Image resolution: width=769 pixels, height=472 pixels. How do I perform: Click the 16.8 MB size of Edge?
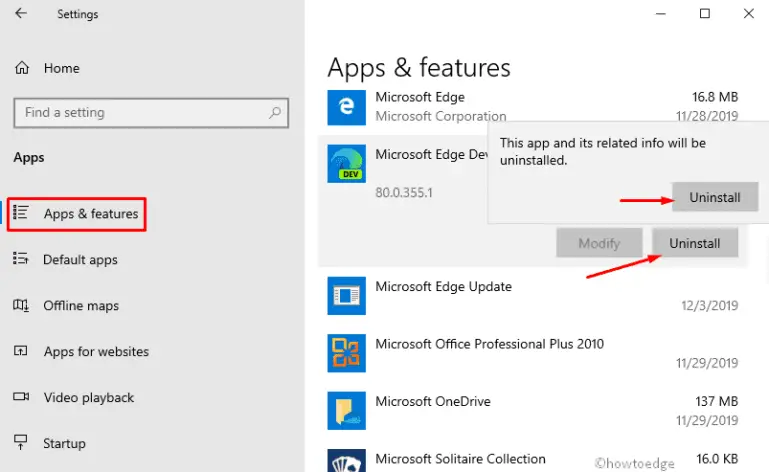715,97
